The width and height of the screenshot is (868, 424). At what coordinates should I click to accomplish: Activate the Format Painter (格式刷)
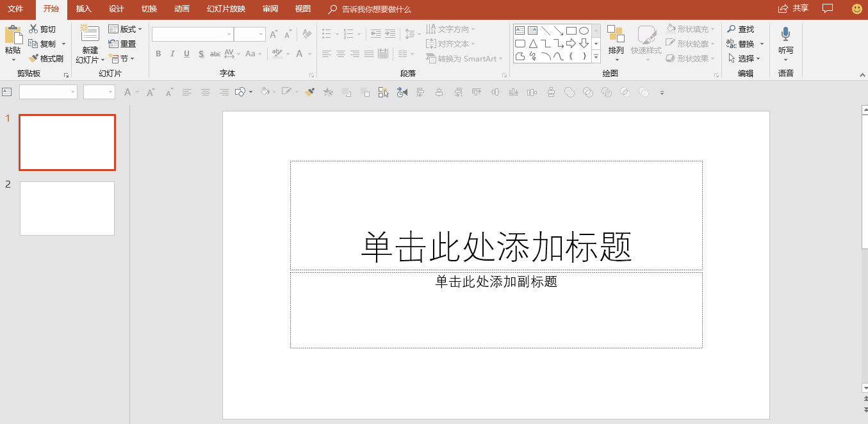tap(47, 58)
